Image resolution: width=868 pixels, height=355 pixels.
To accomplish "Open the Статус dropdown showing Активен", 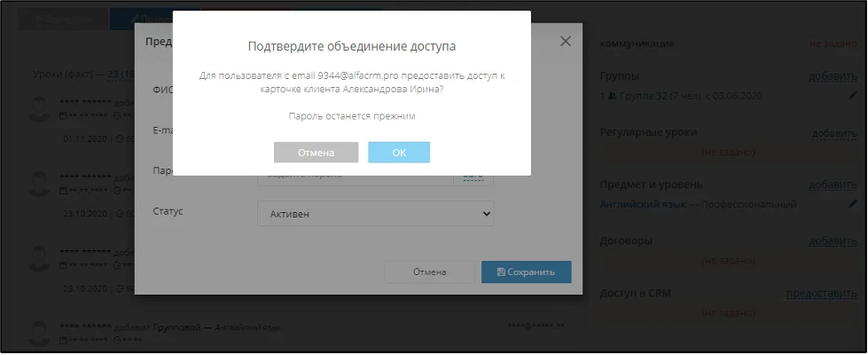I will click(x=375, y=213).
